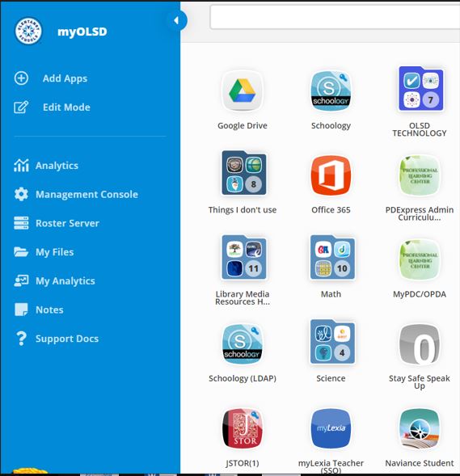The height and width of the screenshot is (476, 460).
Task: Open Notes menu item
Action: coord(49,310)
